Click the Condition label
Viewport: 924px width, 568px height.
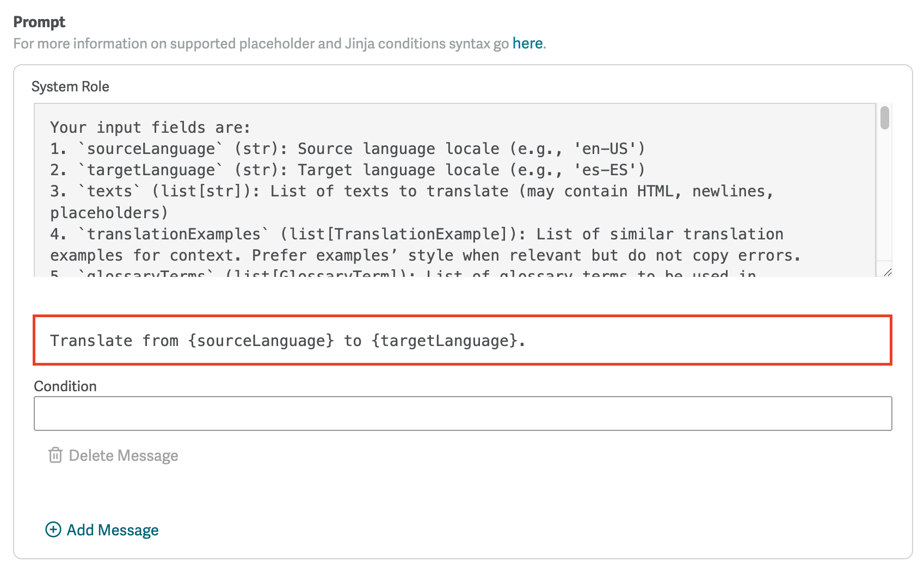point(65,386)
